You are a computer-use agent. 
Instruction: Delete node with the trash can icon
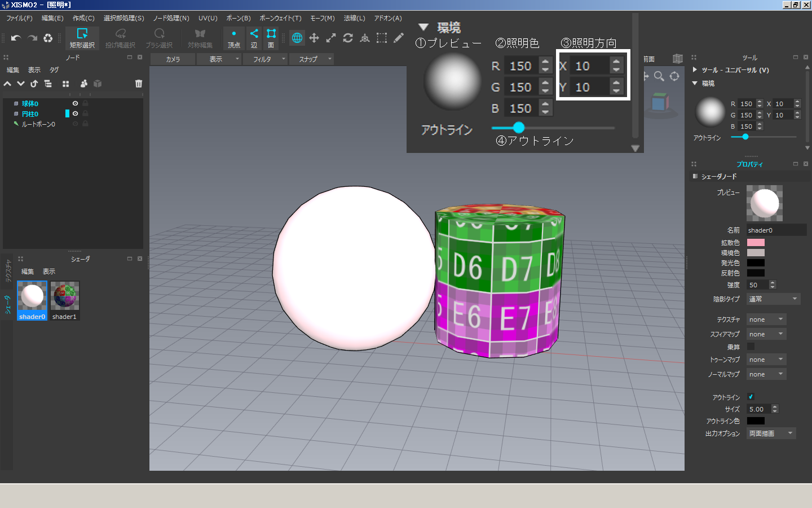coord(139,84)
